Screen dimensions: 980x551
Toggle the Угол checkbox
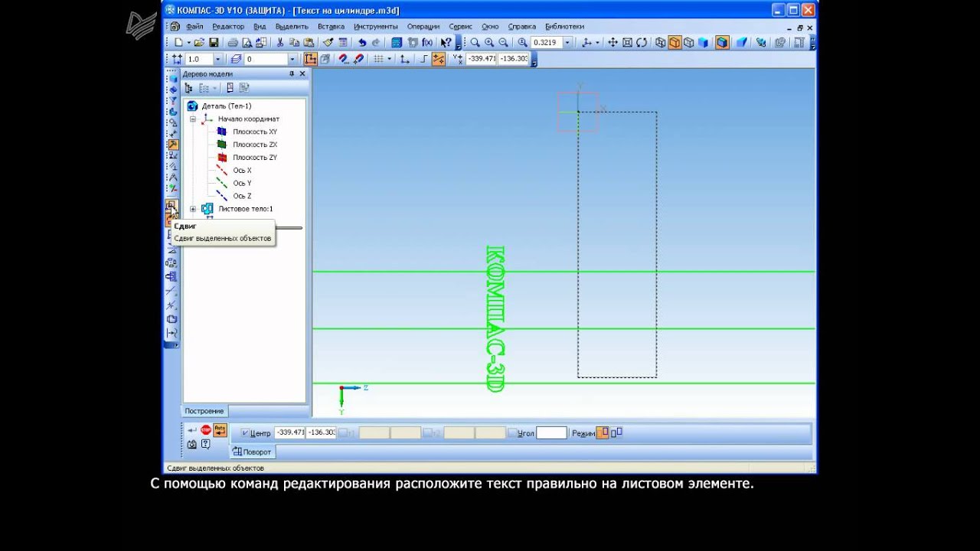pyautogui.click(x=512, y=433)
